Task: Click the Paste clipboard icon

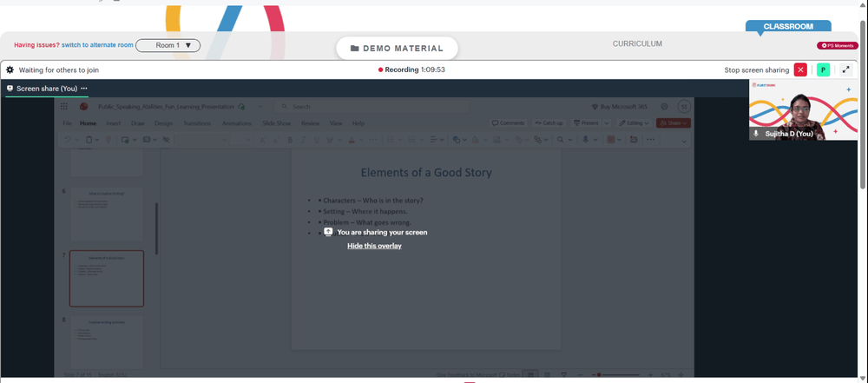Action: pyautogui.click(x=89, y=140)
